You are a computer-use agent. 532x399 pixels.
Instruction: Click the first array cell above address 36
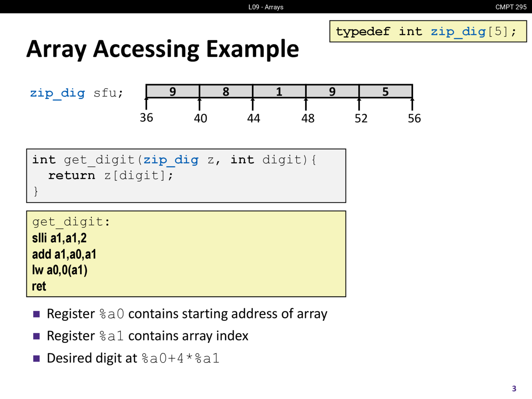click(172, 91)
